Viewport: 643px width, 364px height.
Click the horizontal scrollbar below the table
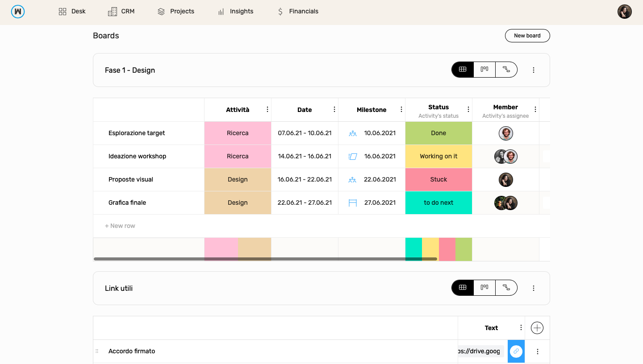265,258
